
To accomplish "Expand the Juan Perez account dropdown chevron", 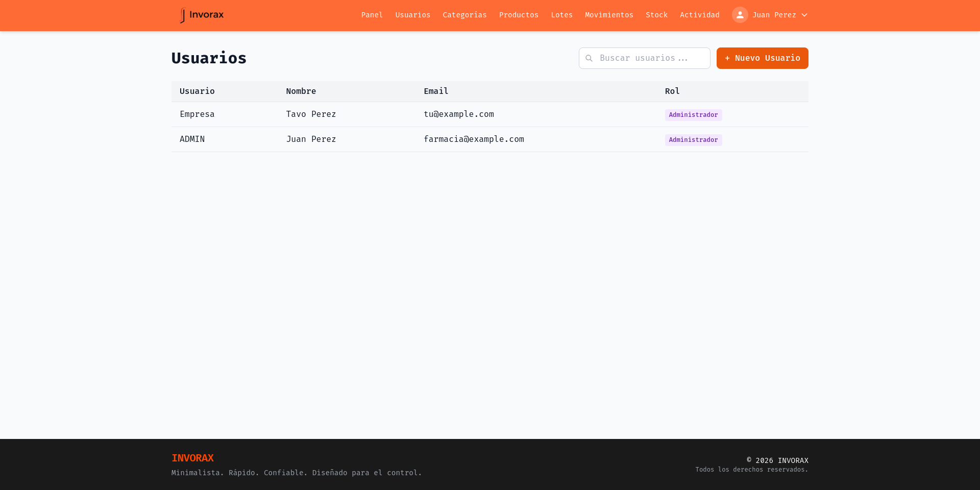I will [x=804, y=15].
